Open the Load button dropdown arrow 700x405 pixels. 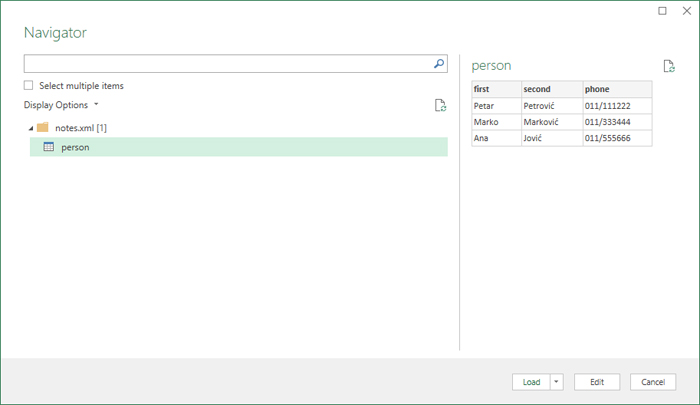coord(557,382)
